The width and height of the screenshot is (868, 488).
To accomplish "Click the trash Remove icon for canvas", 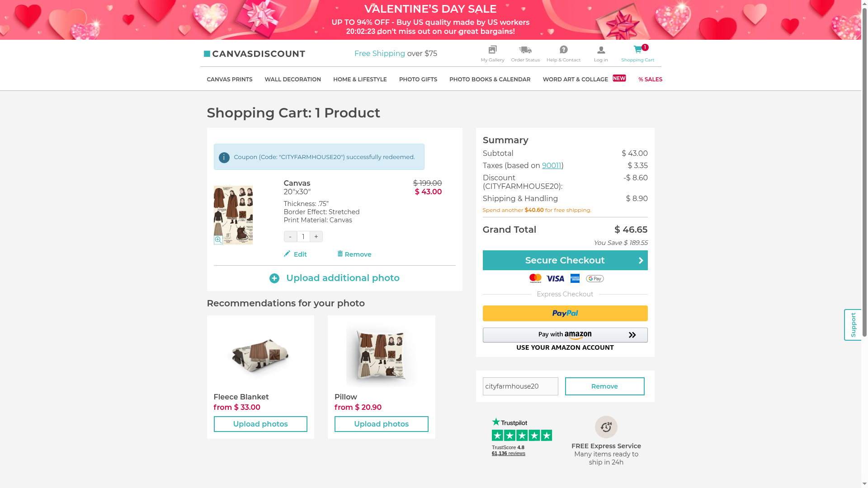I will pyautogui.click(x=340, y=254).
